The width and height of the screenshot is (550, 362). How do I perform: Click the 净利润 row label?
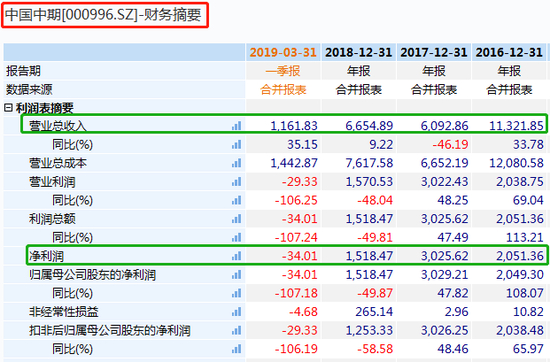(46, 256)
